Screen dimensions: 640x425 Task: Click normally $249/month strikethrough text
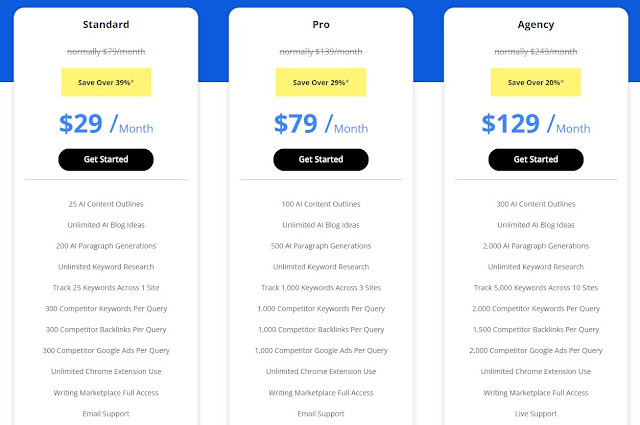coord(536,52)
